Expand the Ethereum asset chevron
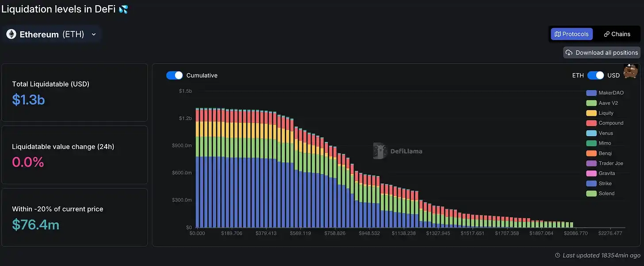644x266 pixels. [x=93, y=34]
